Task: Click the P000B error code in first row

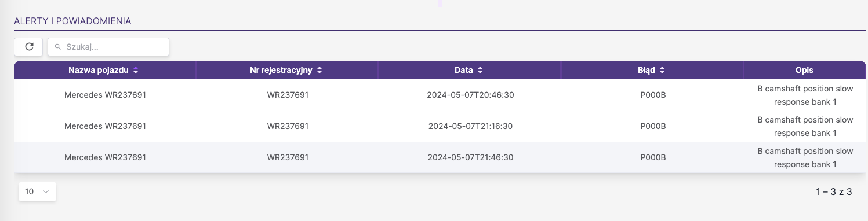Action: coord(652,95)
